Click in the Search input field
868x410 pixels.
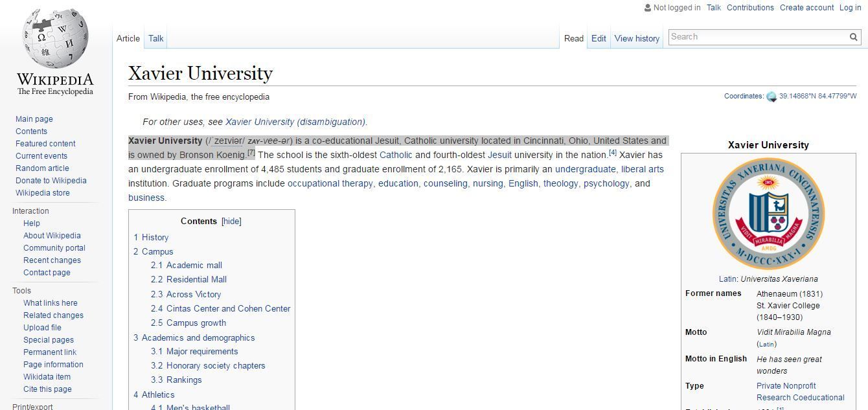pos(758,37)
